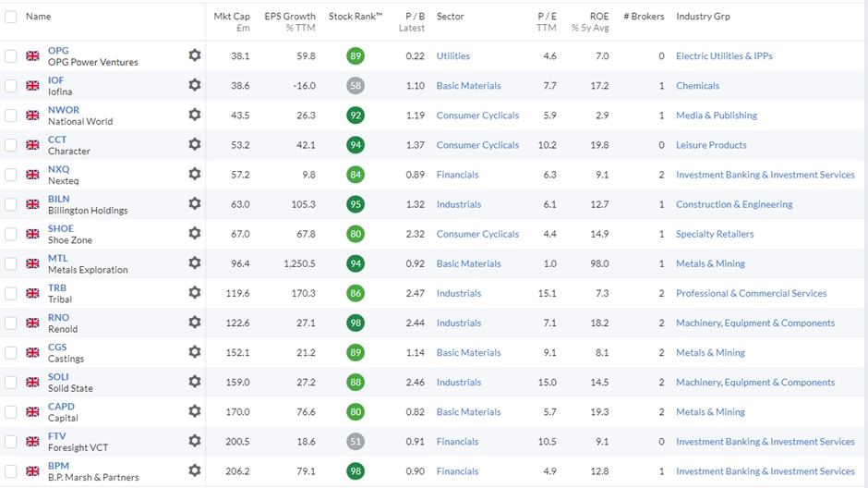The width and height of the screenshot is (868, 488).
Task: Click gear icon for Foresight VCT
Action: pyautogui.click(x=194, y=440)
